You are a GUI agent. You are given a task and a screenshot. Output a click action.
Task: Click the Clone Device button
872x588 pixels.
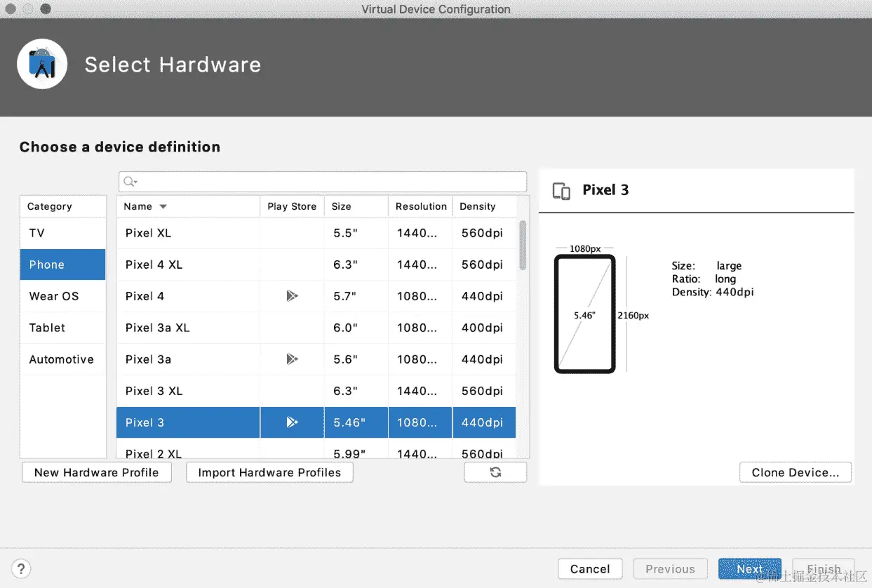[x=796, y=472]
